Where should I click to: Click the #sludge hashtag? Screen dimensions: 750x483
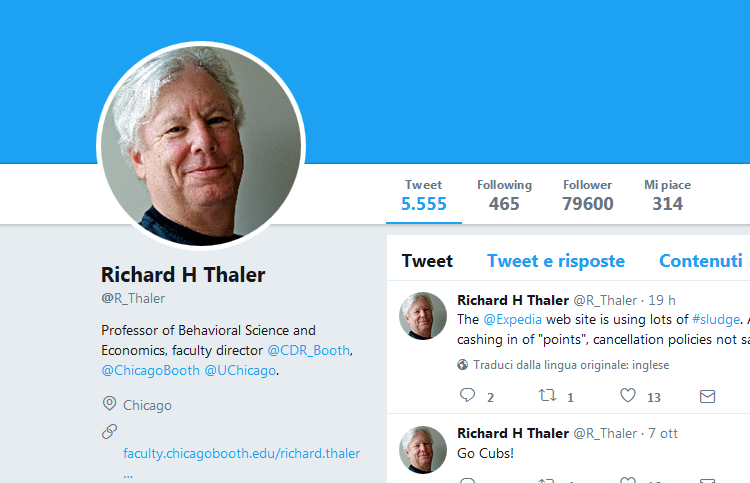click(716, 319)
